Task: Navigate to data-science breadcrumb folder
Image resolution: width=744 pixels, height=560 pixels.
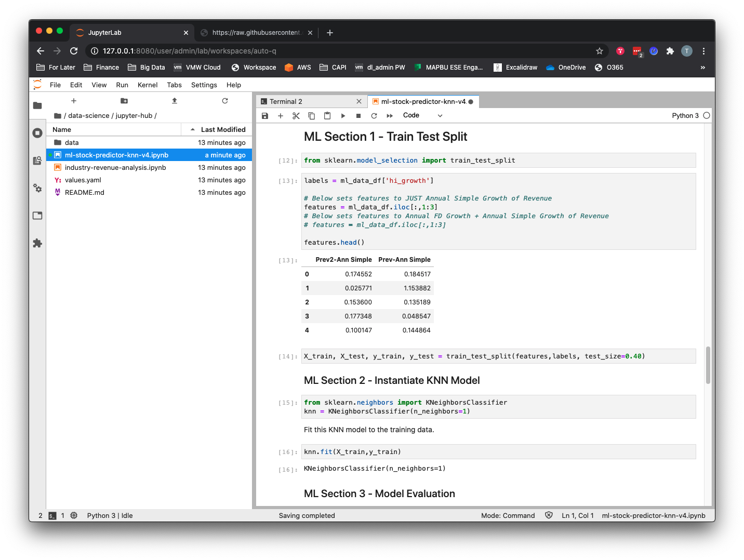Action: pyautogui.click(x=89, y=116)
